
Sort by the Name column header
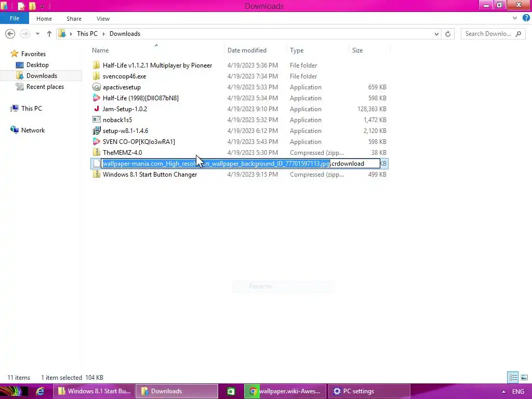point(100,50)
